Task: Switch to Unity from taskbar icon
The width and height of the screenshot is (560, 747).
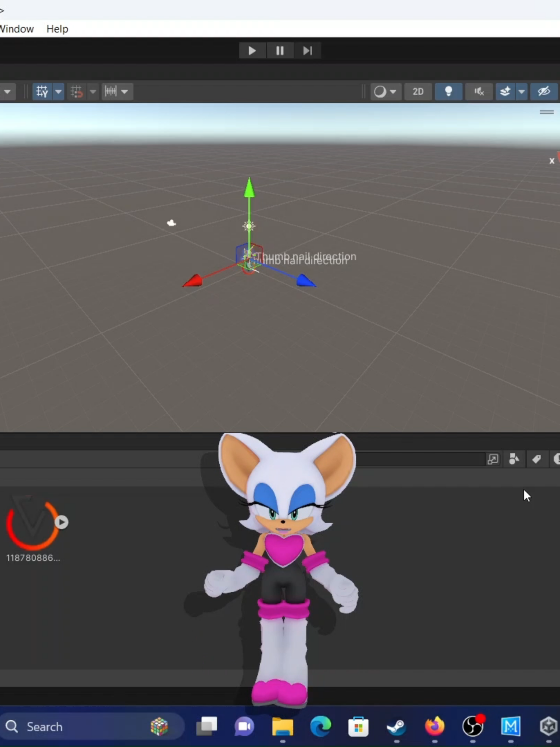Action: [x=549, y=727]
